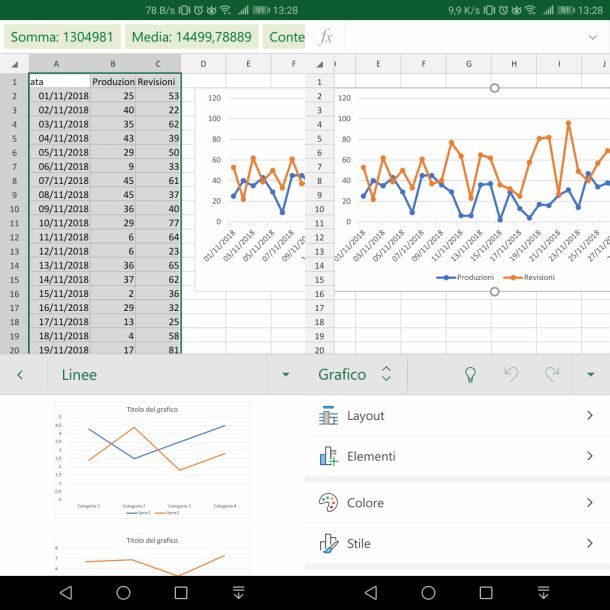Select column G header in right sheet
Viewport: 610px width, 610px height.
[x=469, y=64]
